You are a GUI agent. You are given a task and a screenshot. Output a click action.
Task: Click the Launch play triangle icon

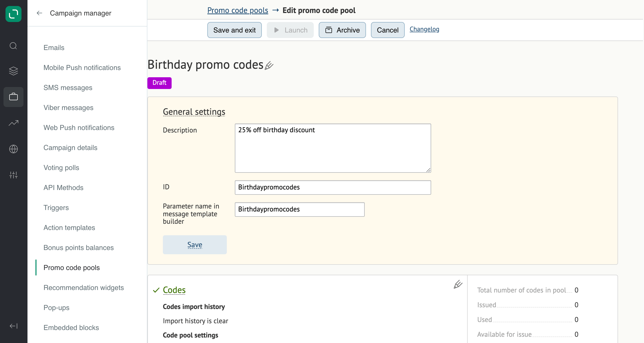276,30
